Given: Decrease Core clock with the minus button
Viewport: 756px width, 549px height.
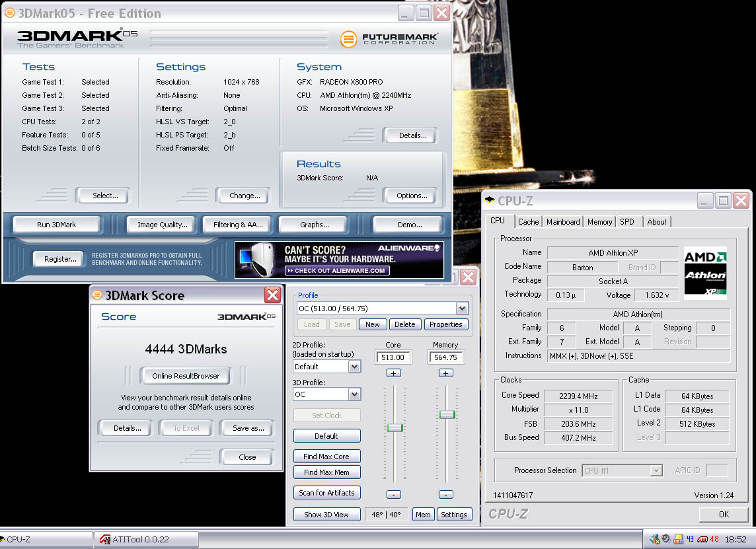Looking at the screenshot, I should point(393,495).
